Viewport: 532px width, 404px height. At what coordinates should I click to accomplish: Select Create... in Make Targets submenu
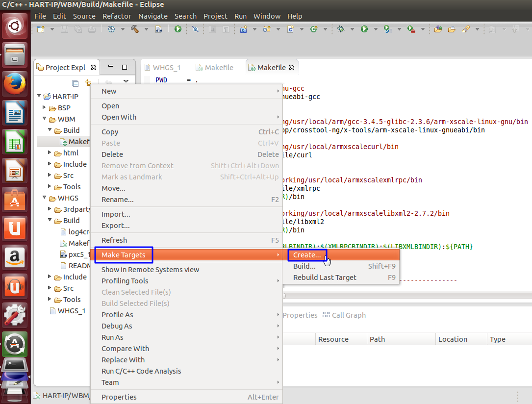(x=307, y=255)
